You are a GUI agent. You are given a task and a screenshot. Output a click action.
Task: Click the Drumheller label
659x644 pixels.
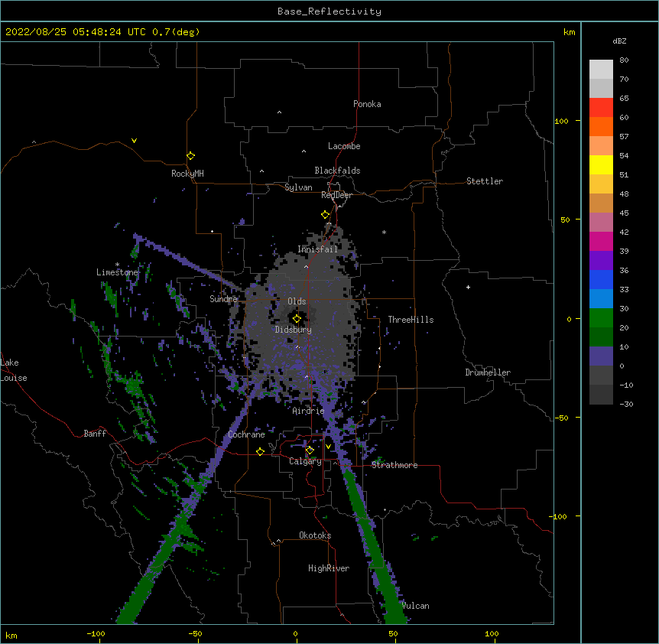[x=488, y=372]
